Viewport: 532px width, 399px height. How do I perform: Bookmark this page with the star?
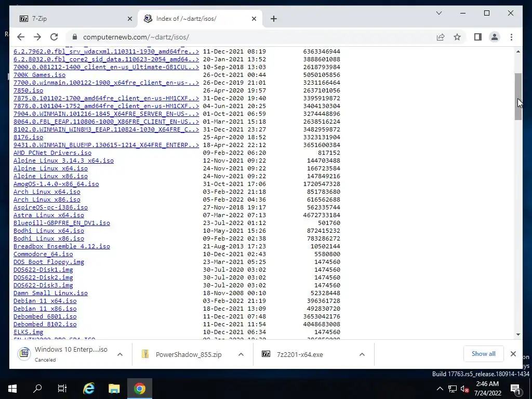click(x=457, y=37)
